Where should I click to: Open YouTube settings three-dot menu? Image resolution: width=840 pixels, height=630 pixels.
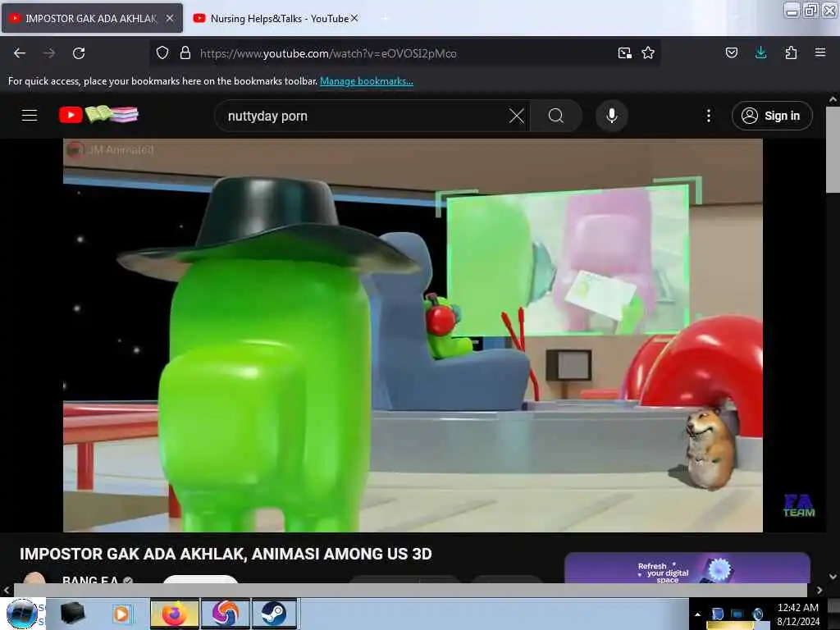[708, 116]
